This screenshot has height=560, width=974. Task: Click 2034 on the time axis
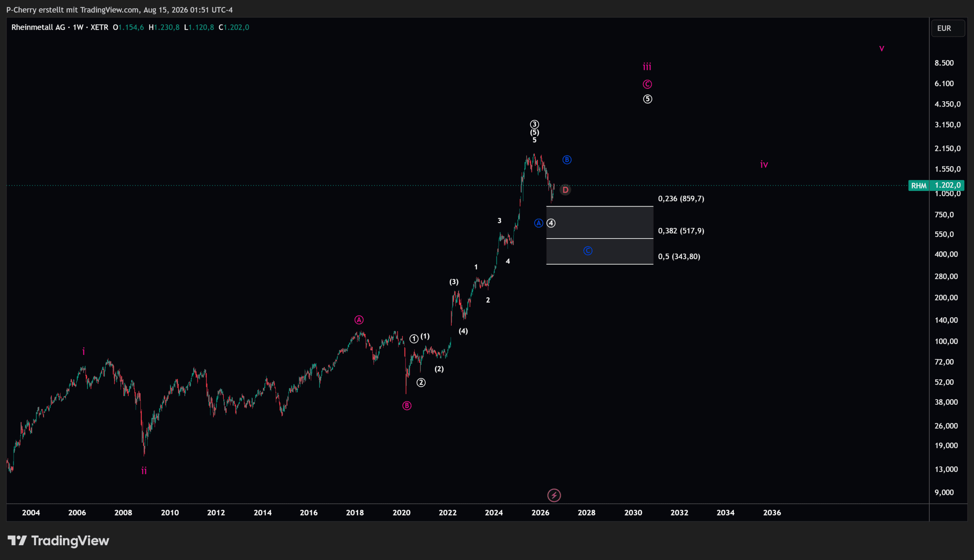726,513
